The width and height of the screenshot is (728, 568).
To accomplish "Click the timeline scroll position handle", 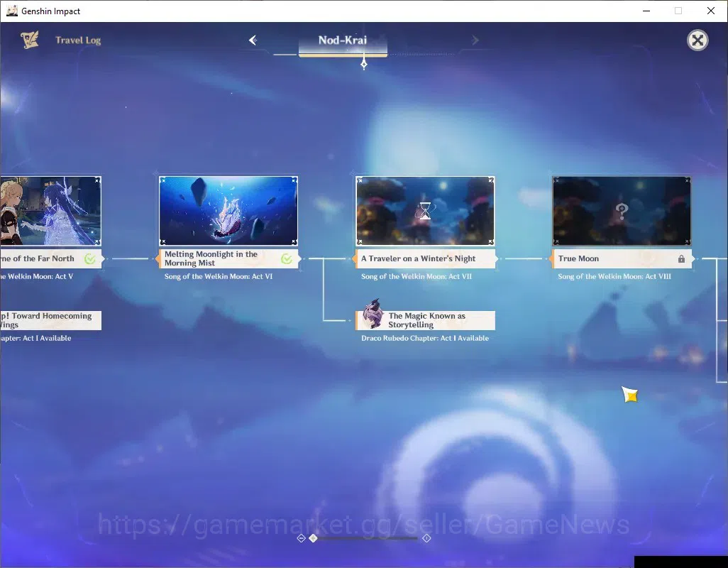I will 314,538.
